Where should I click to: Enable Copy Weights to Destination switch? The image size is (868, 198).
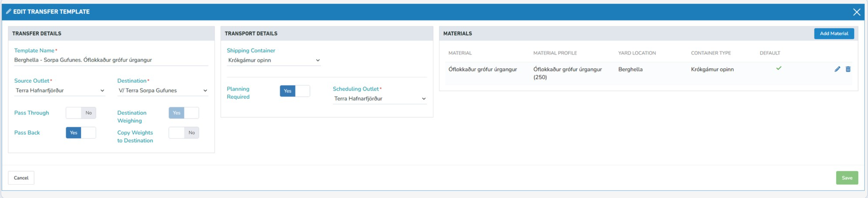[x=184, y=133]
